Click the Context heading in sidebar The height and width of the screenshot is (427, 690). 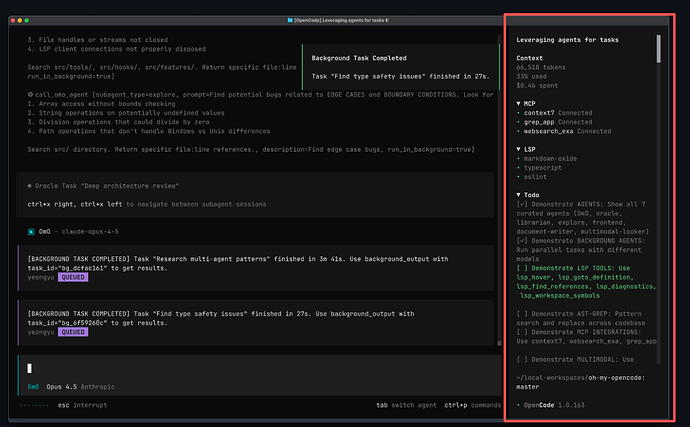[x=529, y=58]
